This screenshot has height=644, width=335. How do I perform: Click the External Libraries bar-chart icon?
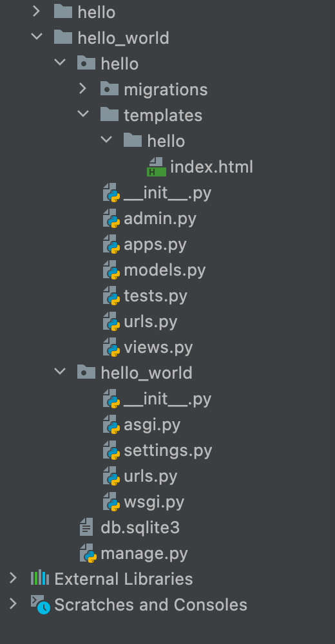tap(40, 579)
